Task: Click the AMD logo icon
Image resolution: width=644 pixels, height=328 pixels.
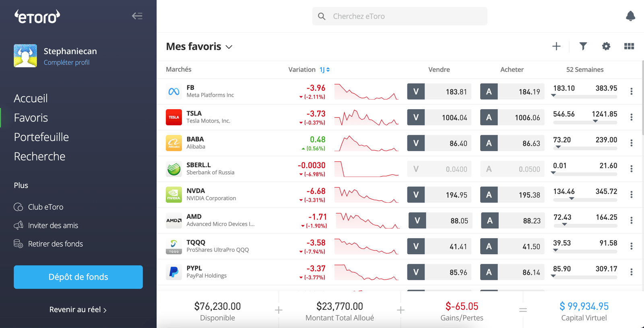Action: (174, 220)
